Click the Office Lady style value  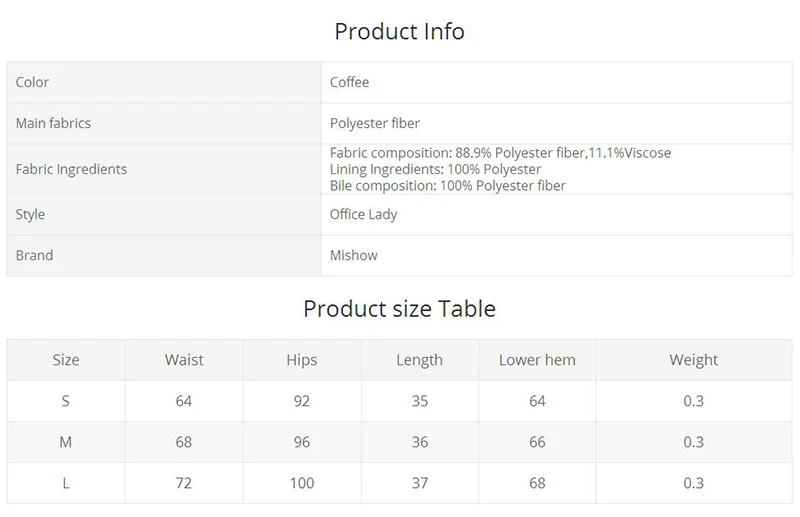click(363, 214)
